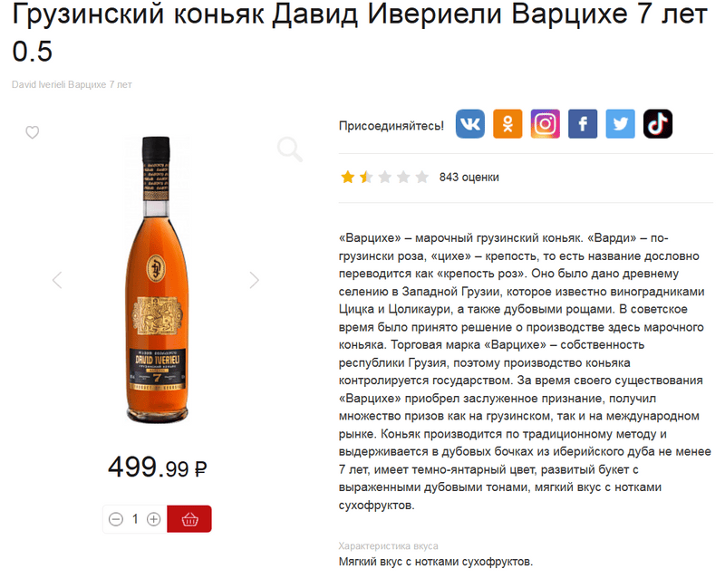The image size is (725, 588).
Task: Click the cognac bottle product image
Action: [157, 279]
